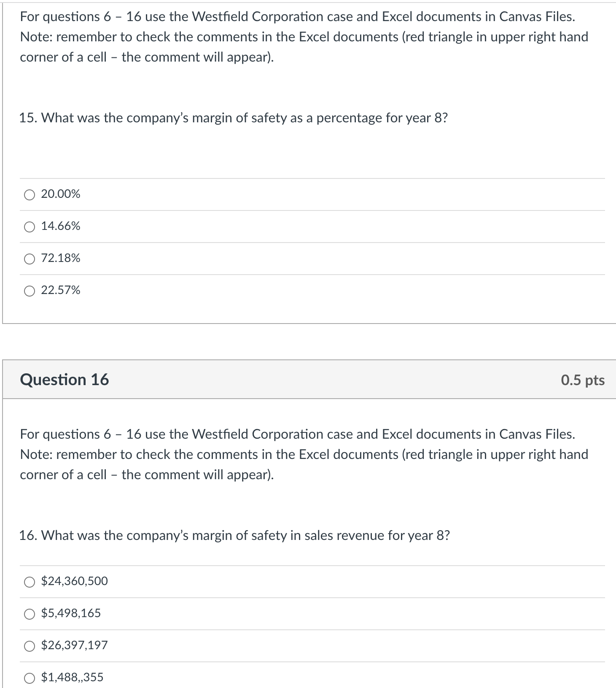
Task: Select the $5,498,165 answer option
Action: pos(29,613)
